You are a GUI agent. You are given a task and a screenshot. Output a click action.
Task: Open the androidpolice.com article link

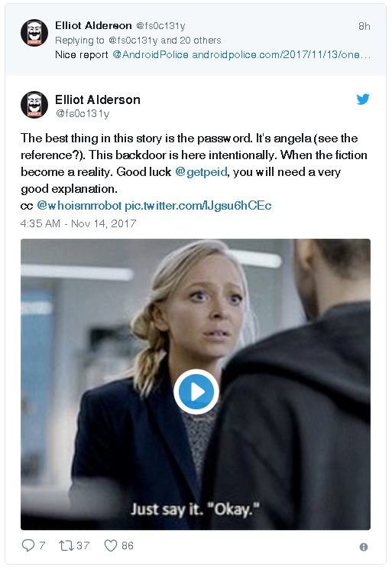click(x=281, y=54)
